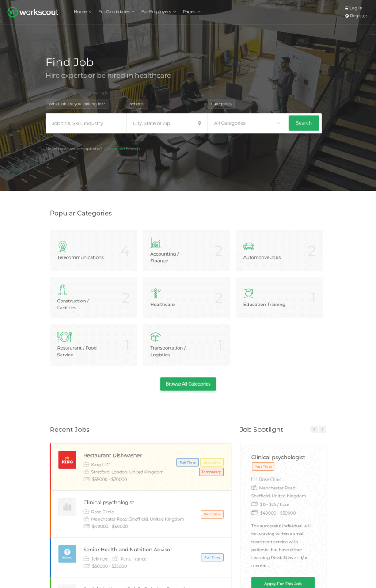Click the WorkScout logo icon
The width and height of the screenshot is (376, 588).
12,12
